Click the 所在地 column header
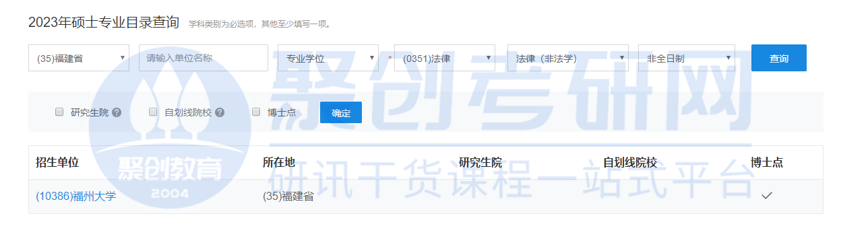 pos(279,162)
